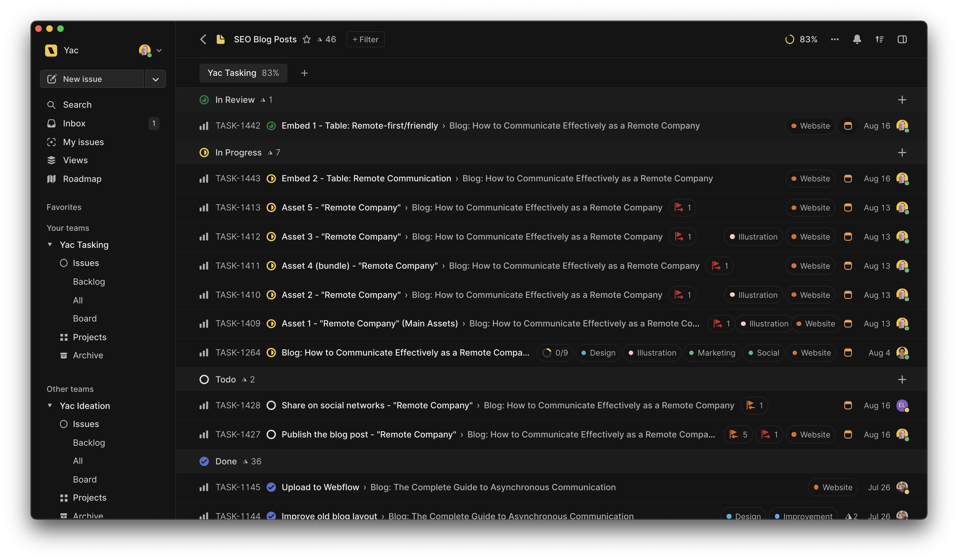Click the notifications bell icon
Screen dimensions: 958x560
coord(857,39)
